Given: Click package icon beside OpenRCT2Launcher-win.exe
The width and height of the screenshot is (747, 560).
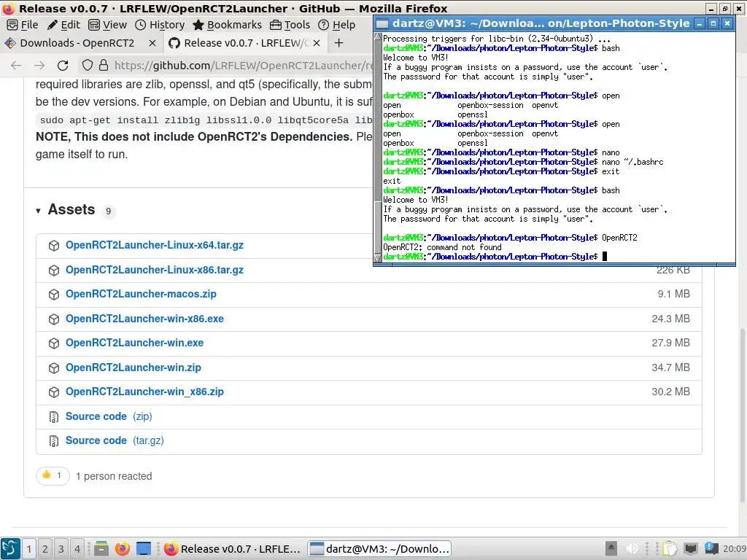Looking at the screenshot, I should pos(54,343).
